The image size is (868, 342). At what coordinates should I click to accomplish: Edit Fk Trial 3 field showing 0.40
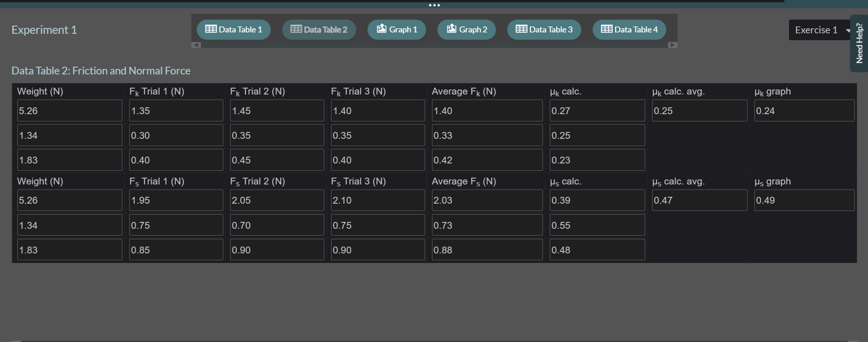click(x=378, y=160)
